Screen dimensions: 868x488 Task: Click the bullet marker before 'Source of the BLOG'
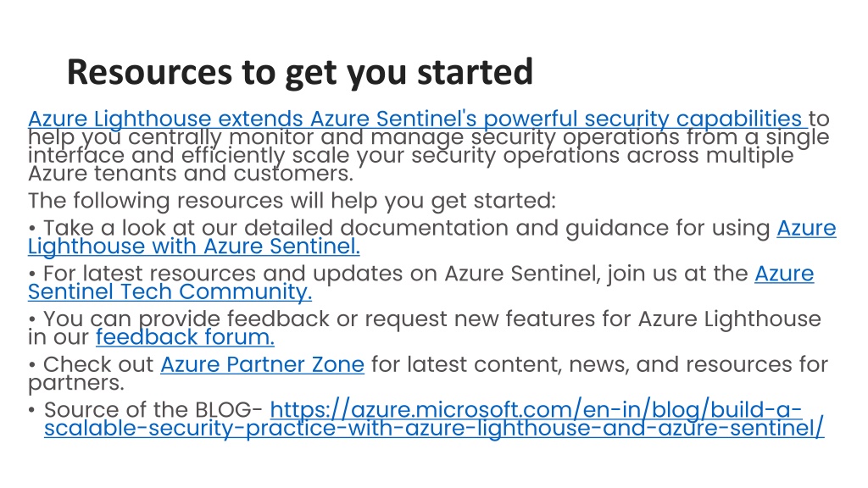tap(31, 411)
